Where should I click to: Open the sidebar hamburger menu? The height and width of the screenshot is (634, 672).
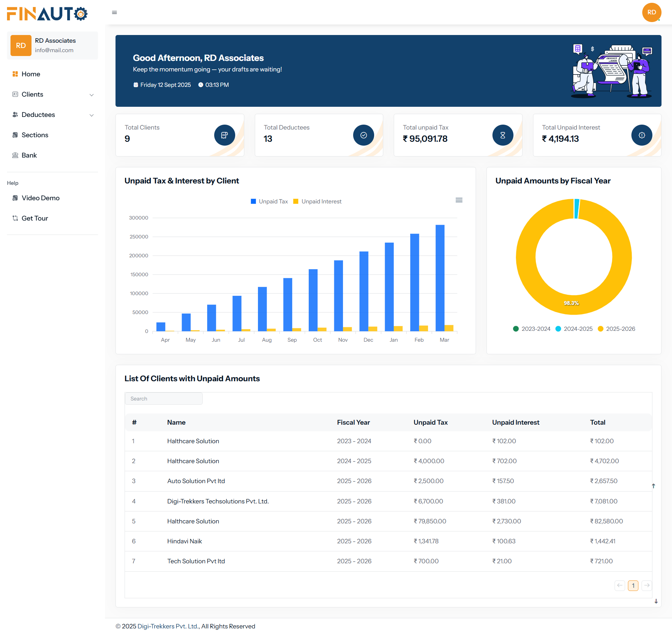pos(114,12)
